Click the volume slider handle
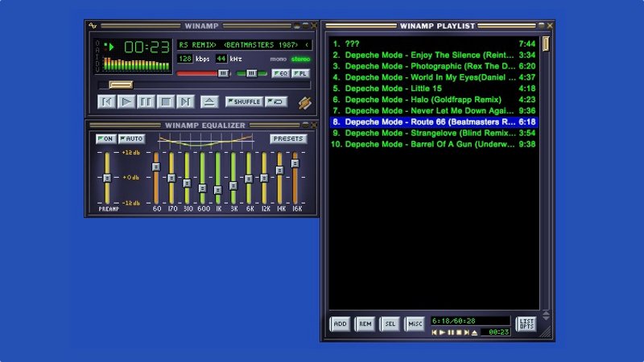Viewport: 644px width, 362px height. [x=223, y=73]
